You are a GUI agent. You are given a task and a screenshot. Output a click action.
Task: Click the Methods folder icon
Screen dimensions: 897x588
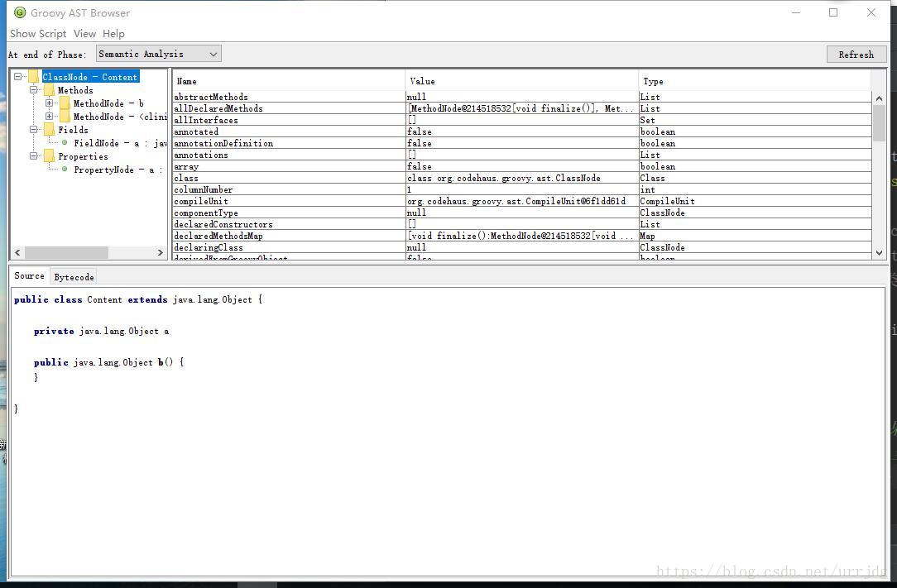pos(49,90)
